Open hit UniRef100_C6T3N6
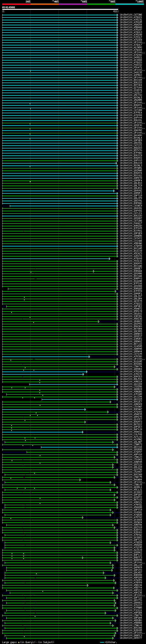The image size is (146, 644). [131, 15]
